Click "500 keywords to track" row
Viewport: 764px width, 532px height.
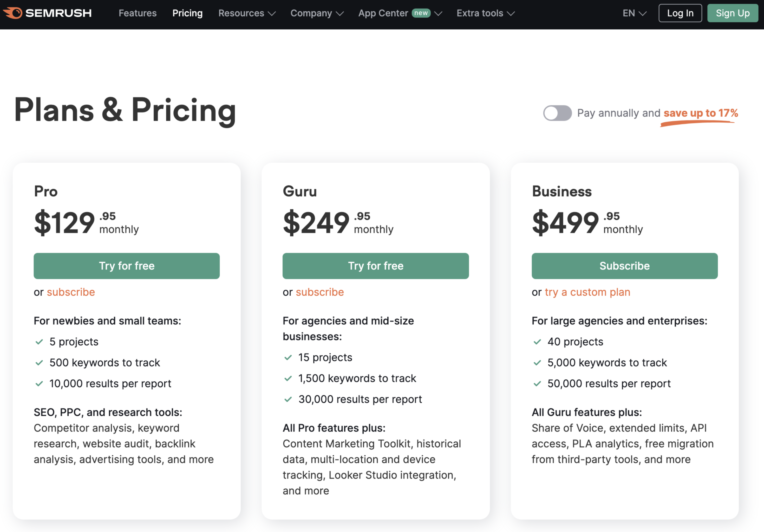pyautogui.click(x=105, y=363)
